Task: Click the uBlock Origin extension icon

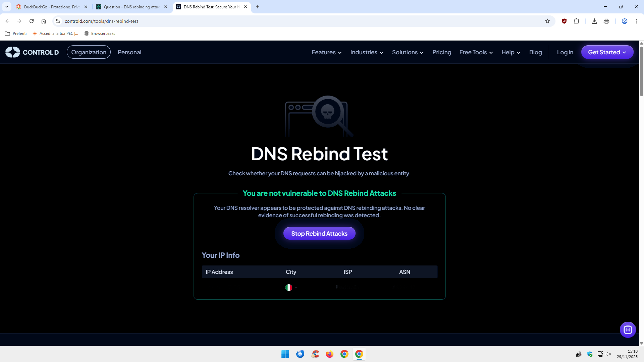Action: pyautogui.click(x=564, y=21)
